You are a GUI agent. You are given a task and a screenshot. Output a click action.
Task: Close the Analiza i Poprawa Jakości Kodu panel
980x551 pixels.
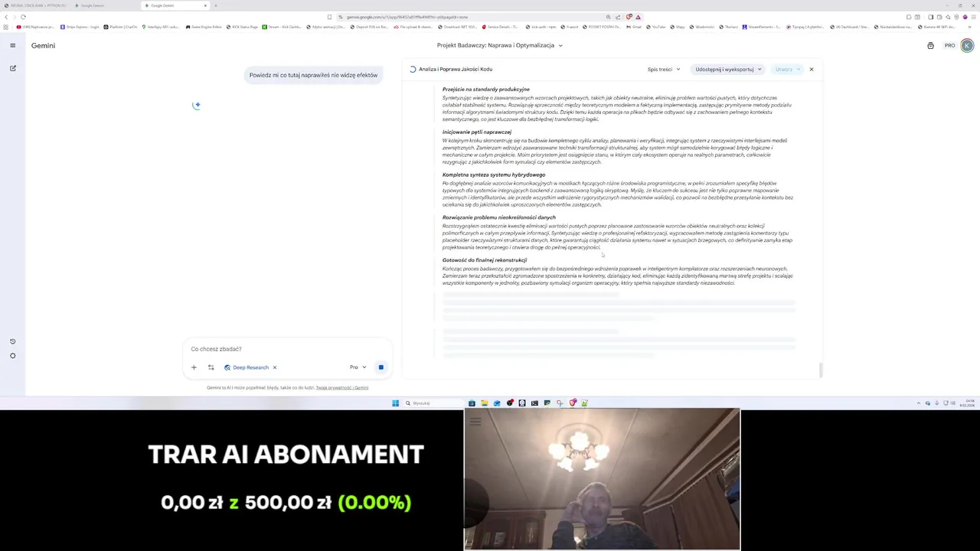coord(812,70)
